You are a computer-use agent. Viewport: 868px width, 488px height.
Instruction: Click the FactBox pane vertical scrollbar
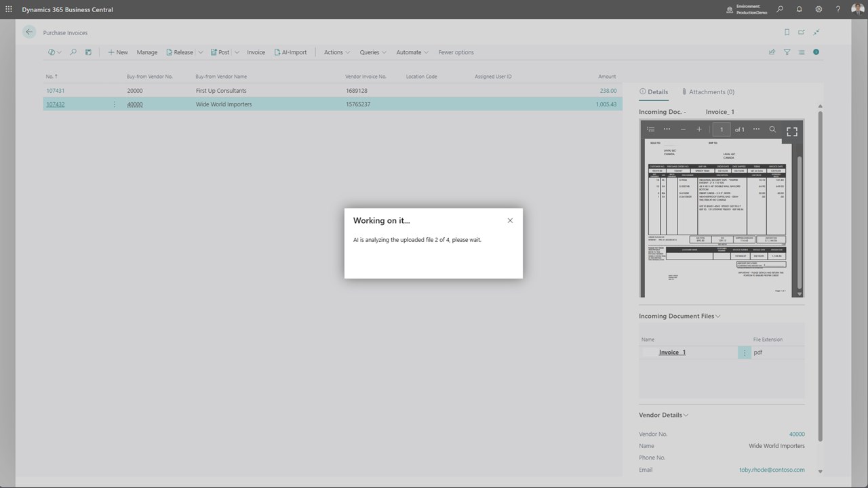point(820,271)
